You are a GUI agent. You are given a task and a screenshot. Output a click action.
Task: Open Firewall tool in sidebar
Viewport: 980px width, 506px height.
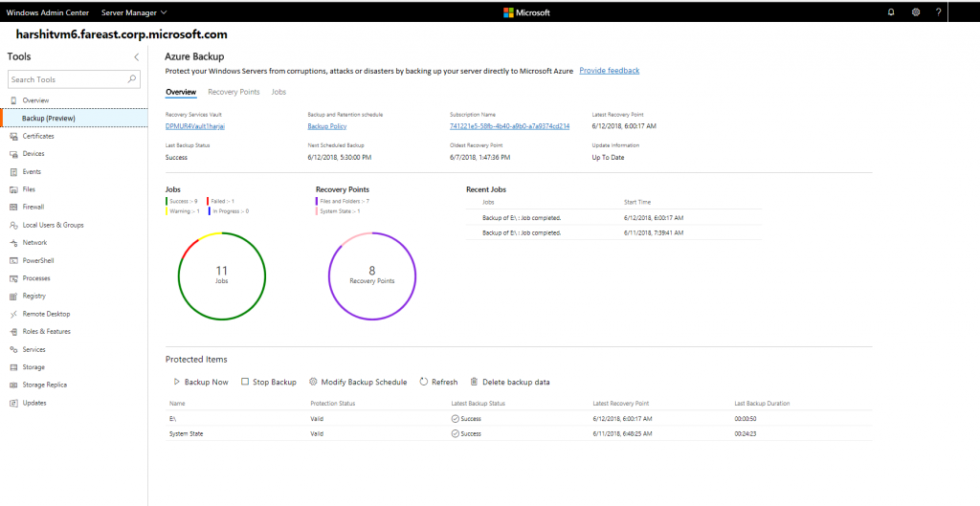pyautogui.click(x=33, y=207)
